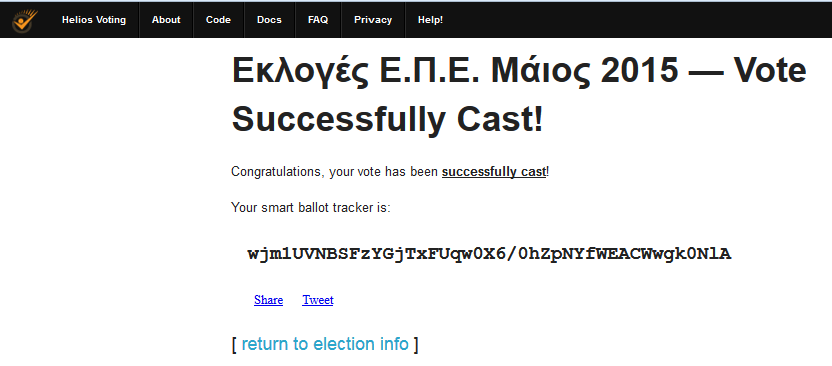
Task: Go to the About page
Action: [166, 20]
